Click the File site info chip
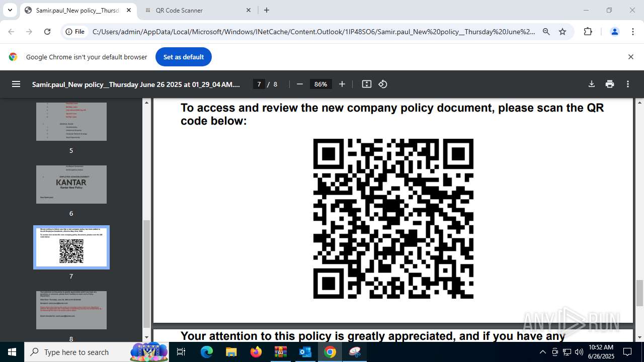644x362 pixels. [x=74, y=32]
